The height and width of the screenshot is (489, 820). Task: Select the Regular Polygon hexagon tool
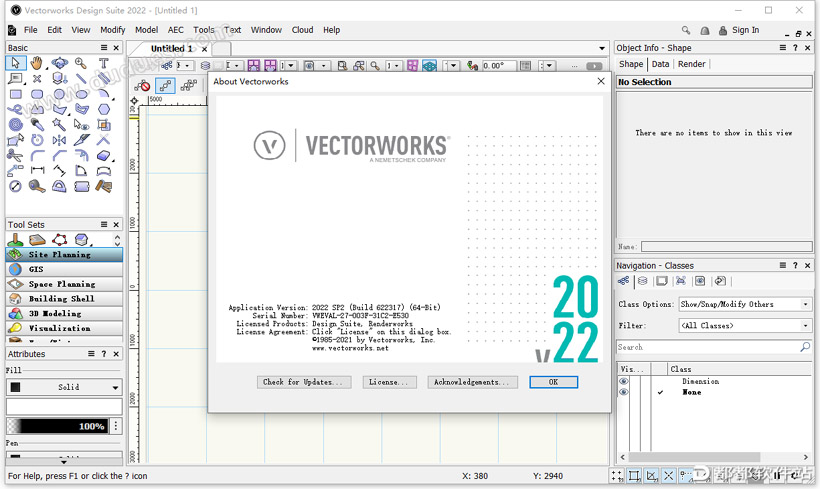104,109
